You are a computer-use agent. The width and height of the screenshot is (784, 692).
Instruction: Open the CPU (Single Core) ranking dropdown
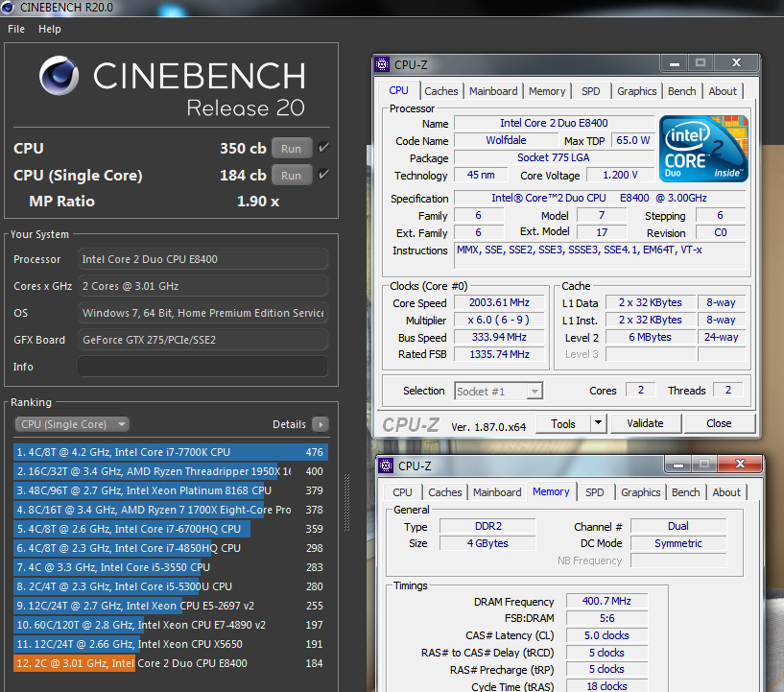[x=72, y=424]
